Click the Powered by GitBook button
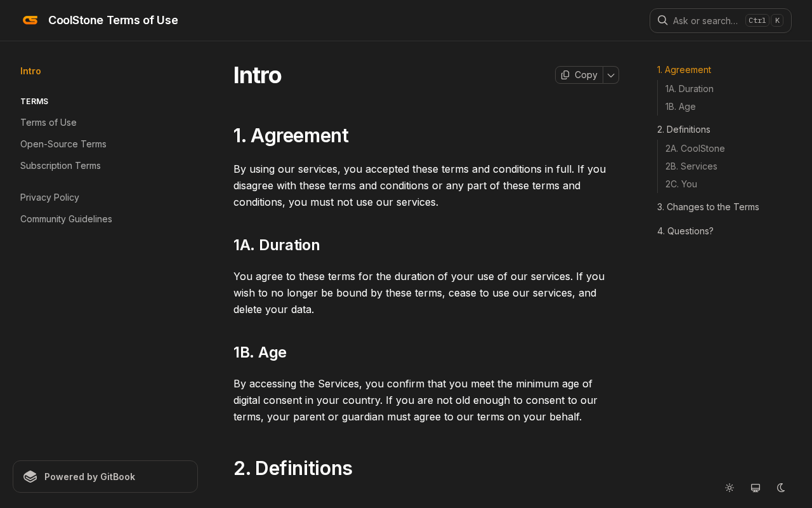The width and height of the screenshot is (812, 508). [x=105, y=477]
